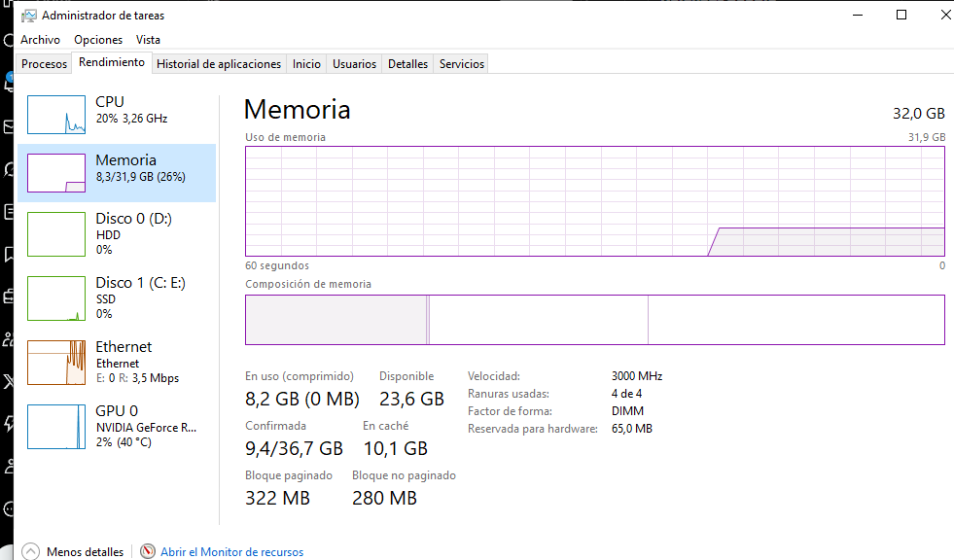Viewport: 954px width, 560px height.
Task: Click the 23,6 GB Disponible value
Action: click(412, 399)
